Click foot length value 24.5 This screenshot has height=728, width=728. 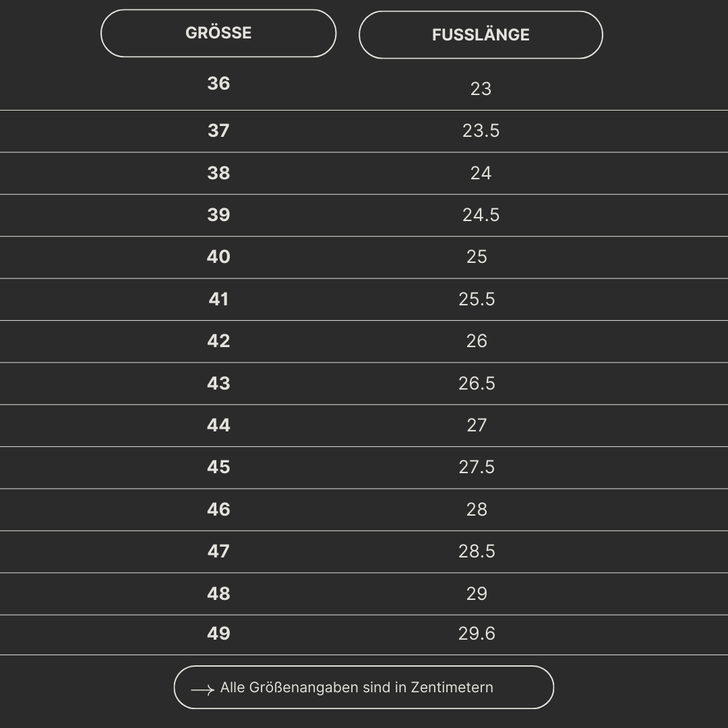coord(481,215)
